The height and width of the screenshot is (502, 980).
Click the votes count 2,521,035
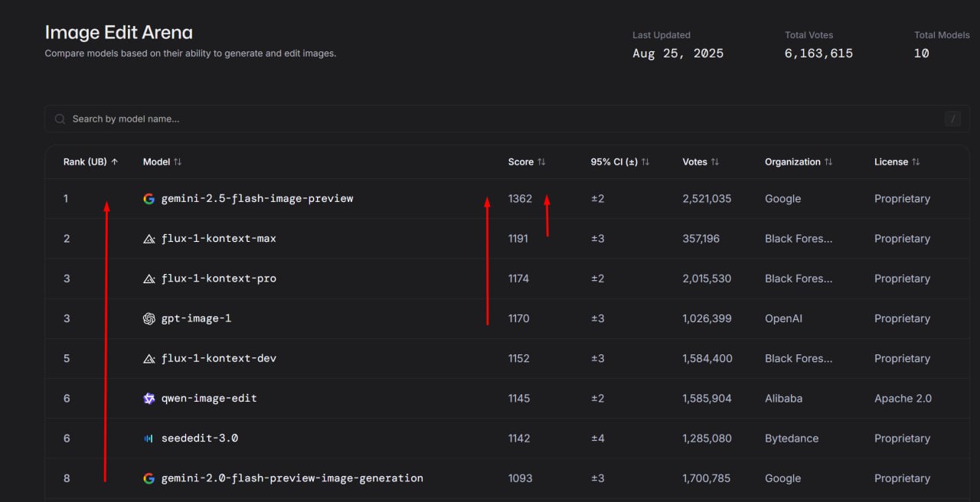707,199
